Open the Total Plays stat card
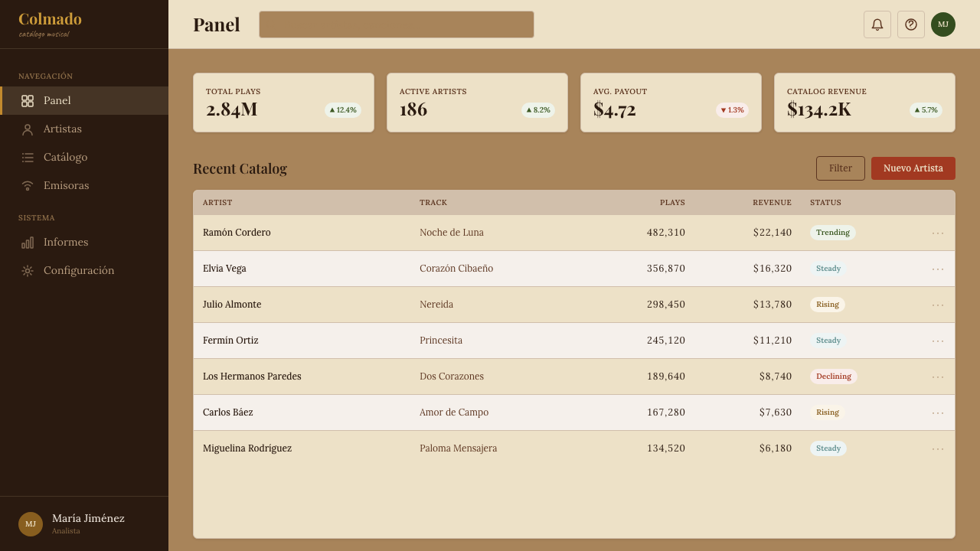This screenshot has width=980, height=551. click(x=283, y=103)
